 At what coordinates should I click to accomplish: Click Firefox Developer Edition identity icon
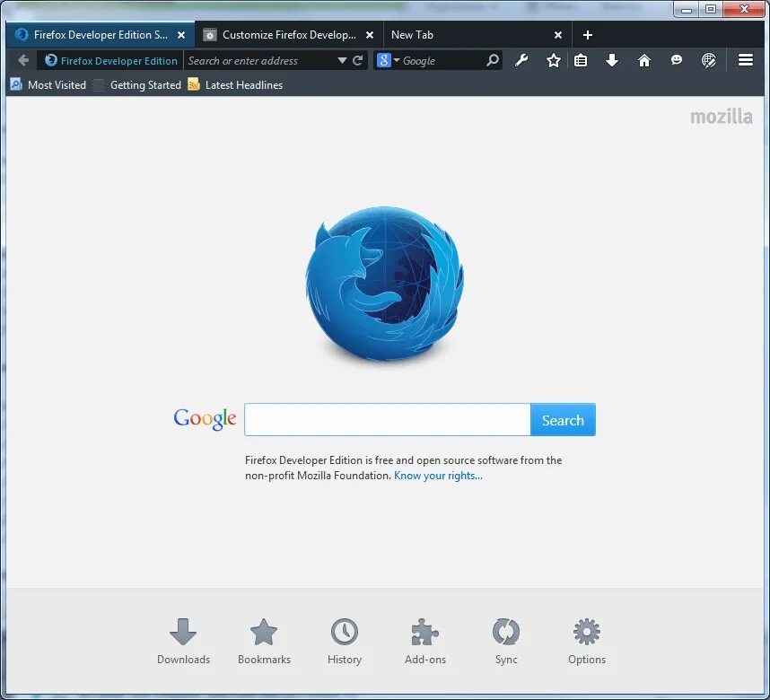50,60
